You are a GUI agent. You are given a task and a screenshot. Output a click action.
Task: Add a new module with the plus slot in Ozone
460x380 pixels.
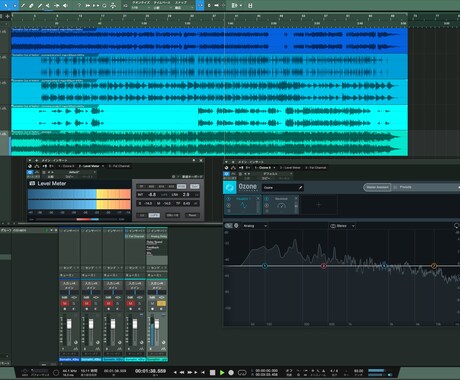pyautogui.click(x=319, y=205)
